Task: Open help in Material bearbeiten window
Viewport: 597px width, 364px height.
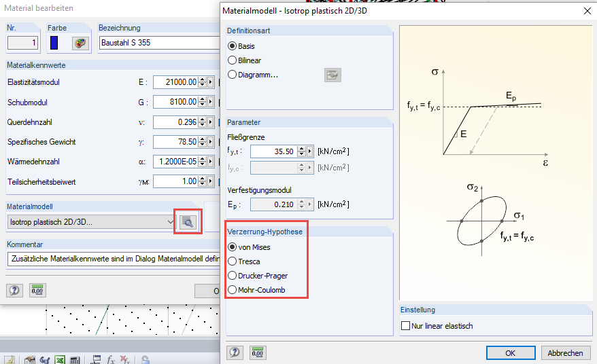Action: tap(14, 291)
